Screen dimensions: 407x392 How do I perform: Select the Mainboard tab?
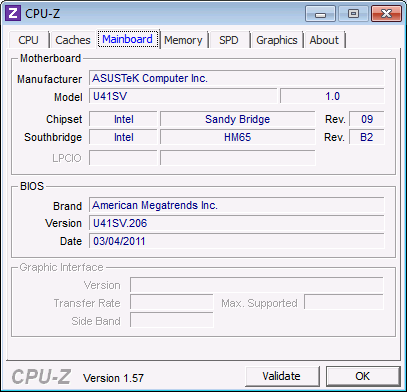[x=128, y=39]
